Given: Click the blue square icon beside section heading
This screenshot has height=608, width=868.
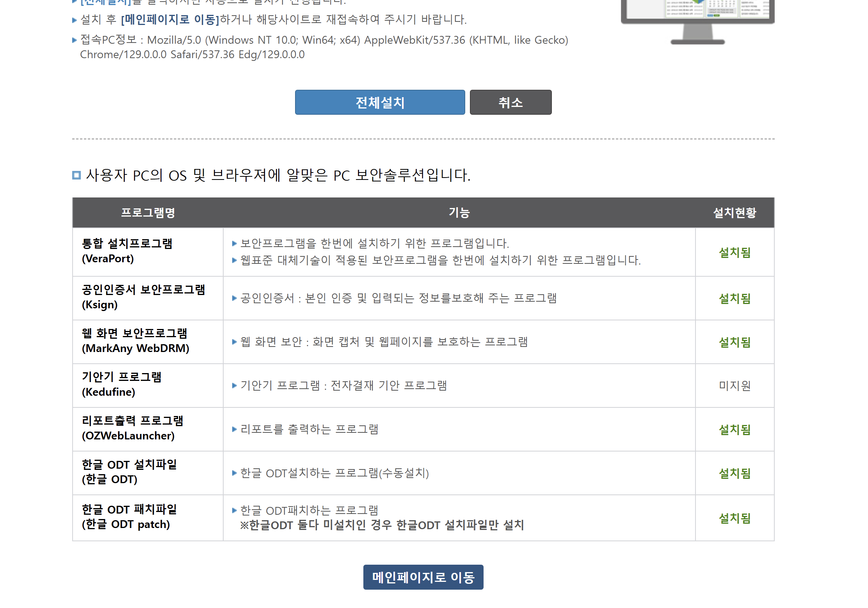Looking at the screenshot, I should pyautogui.click(x=76, y=175).
